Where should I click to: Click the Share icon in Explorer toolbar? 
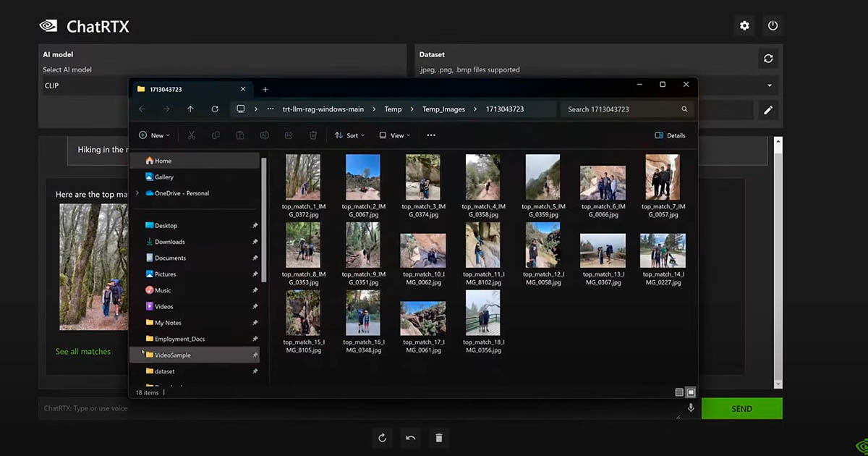289,135
